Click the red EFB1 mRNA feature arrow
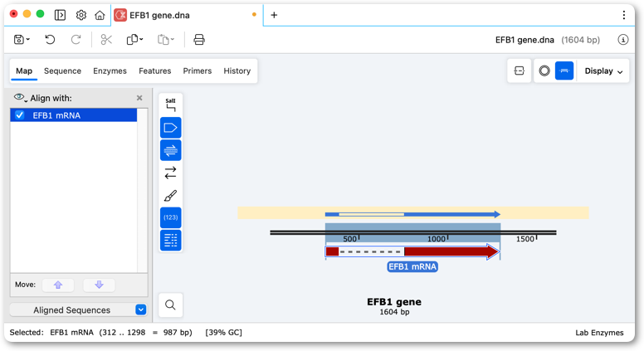Screen dimensions: 644x351 412,251
